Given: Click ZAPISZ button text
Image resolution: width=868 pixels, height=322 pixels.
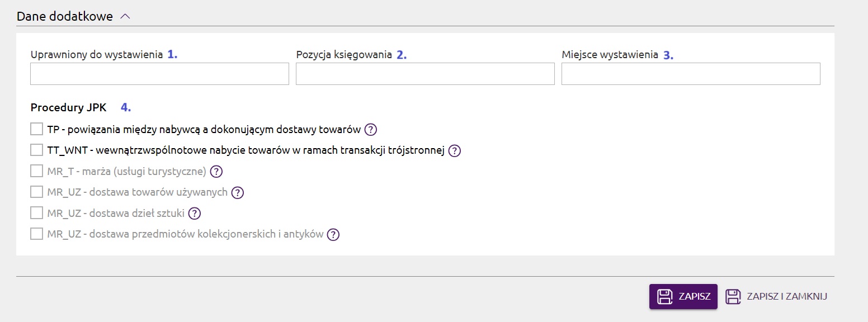Looking at the screenshot, I should 694,296.
